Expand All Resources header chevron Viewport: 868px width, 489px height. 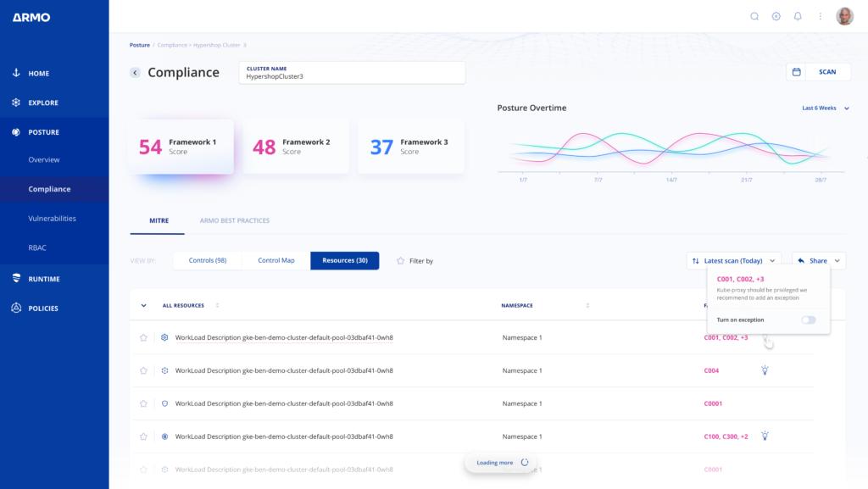point(143,305)
